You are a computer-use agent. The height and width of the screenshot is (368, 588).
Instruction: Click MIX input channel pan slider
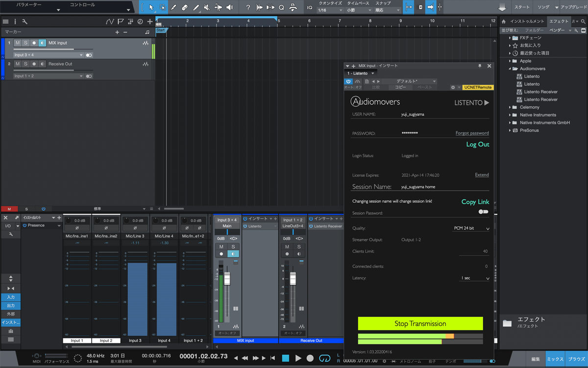(227, 232)
